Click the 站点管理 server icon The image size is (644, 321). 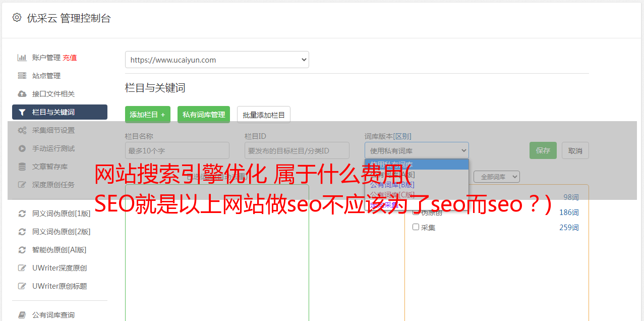(22, 76)
